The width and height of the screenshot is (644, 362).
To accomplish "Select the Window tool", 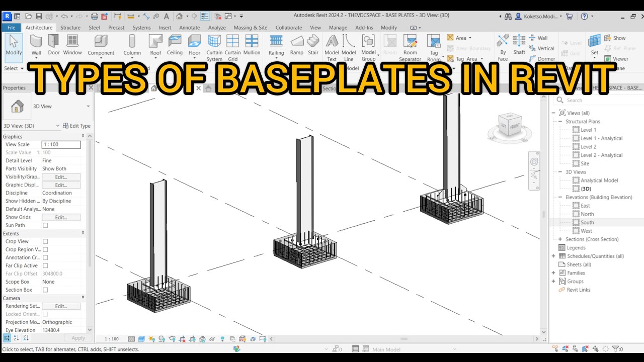I will pyautogui.click(x=72, y=45).
